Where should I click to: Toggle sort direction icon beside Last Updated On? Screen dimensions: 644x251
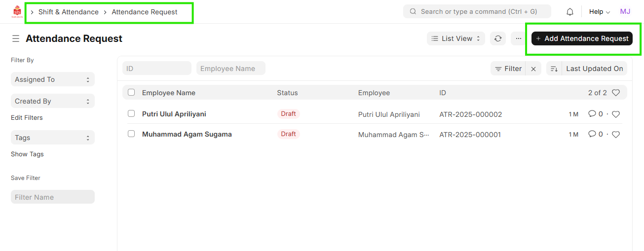(554, 69)
